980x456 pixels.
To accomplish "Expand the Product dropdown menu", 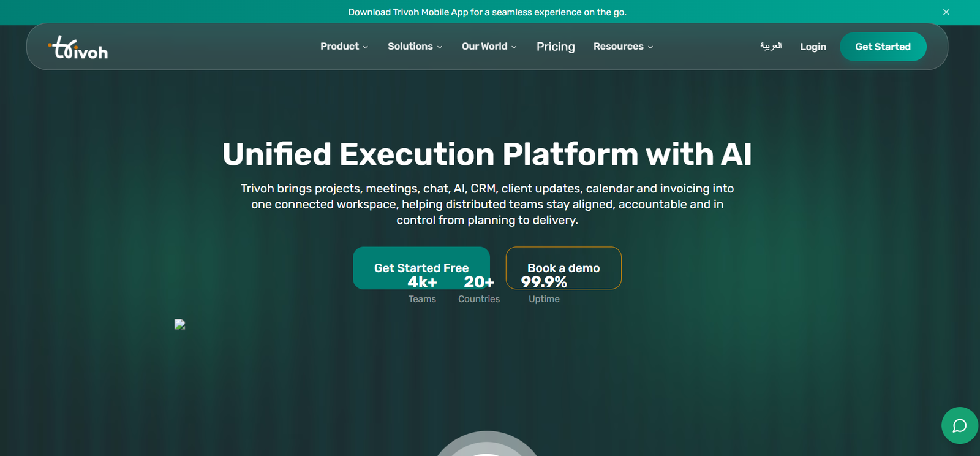I will pos(344,47).
